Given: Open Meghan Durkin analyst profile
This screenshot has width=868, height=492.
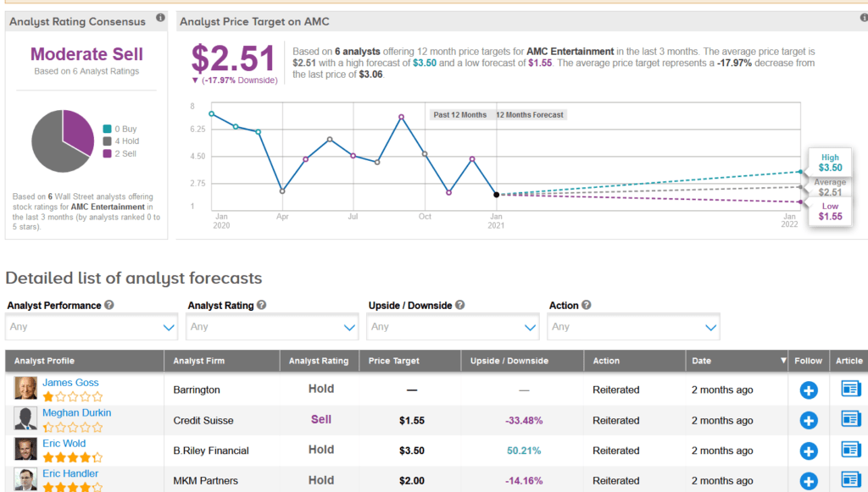Looking at the screenshot, I should click(76, 413).
